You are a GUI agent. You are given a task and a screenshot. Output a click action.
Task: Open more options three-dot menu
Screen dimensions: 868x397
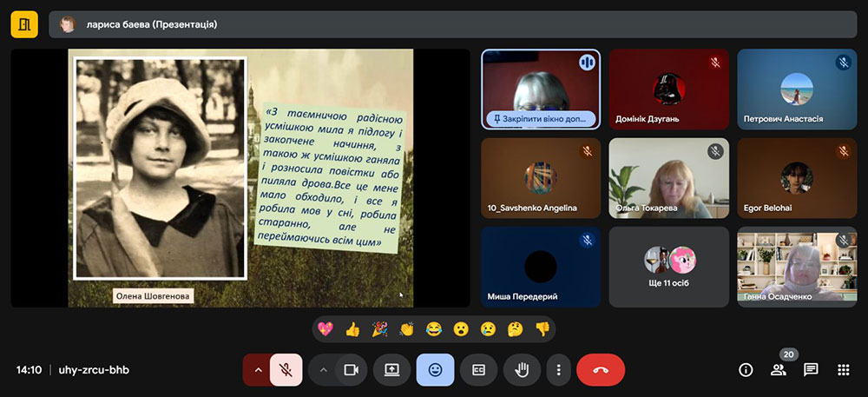pos(558,370)
